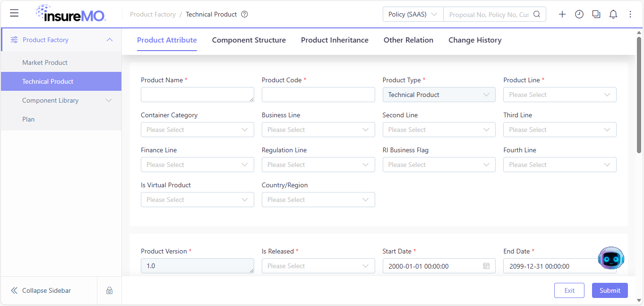Click the Proposal No search input
This screenshot has width=644, height=306.
tap(489, 14)
